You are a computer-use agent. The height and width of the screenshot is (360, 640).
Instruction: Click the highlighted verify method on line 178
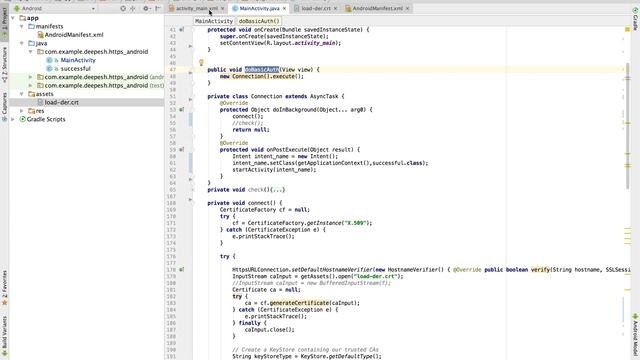pyautogui.click(x=540, y=270)
